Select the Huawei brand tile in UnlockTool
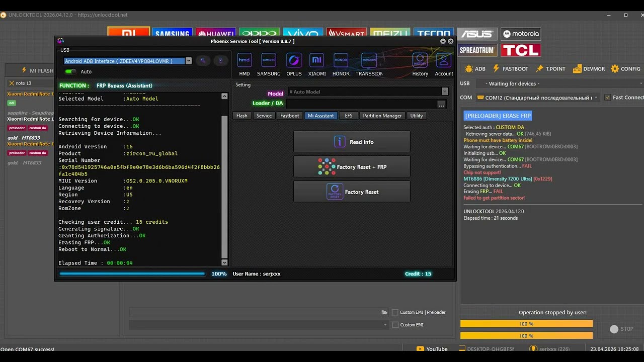This screenshot has height=362, width=644. pos(216,33)
